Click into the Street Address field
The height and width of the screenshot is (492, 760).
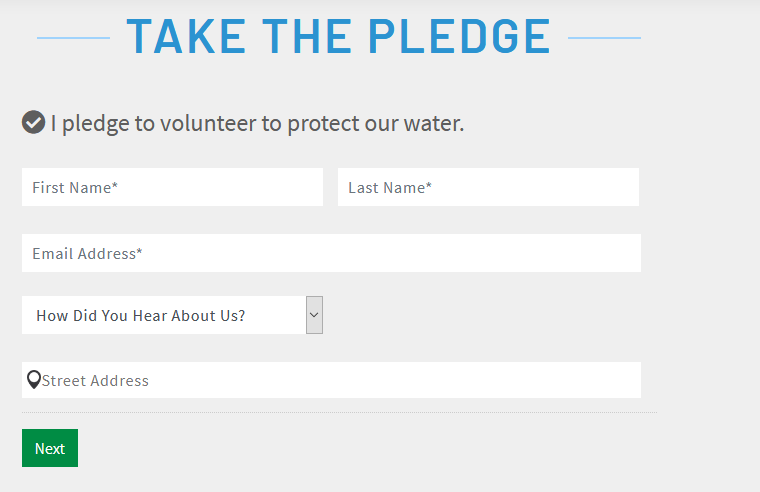pyautogui.click(x=332, y=380)
